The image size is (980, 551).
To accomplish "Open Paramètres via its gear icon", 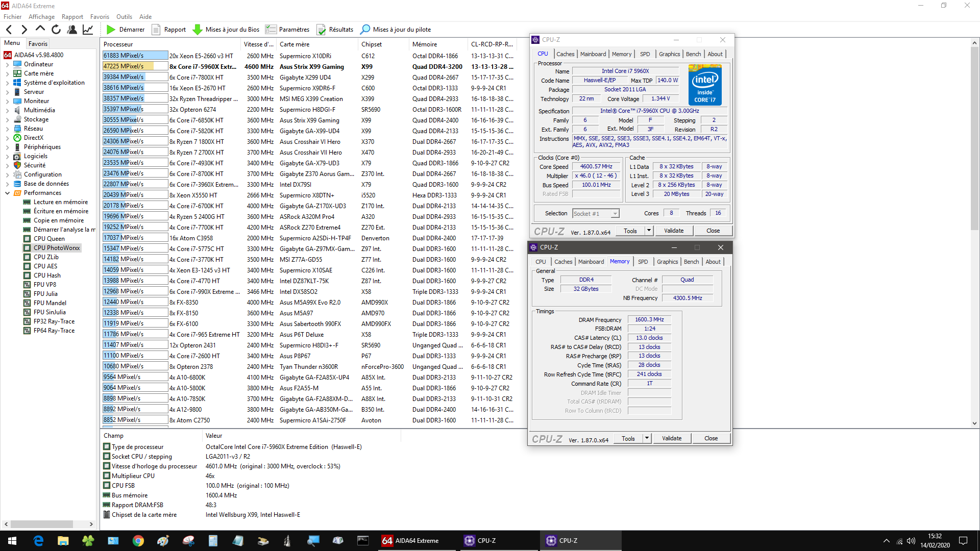I will click(x=271, y=29).
